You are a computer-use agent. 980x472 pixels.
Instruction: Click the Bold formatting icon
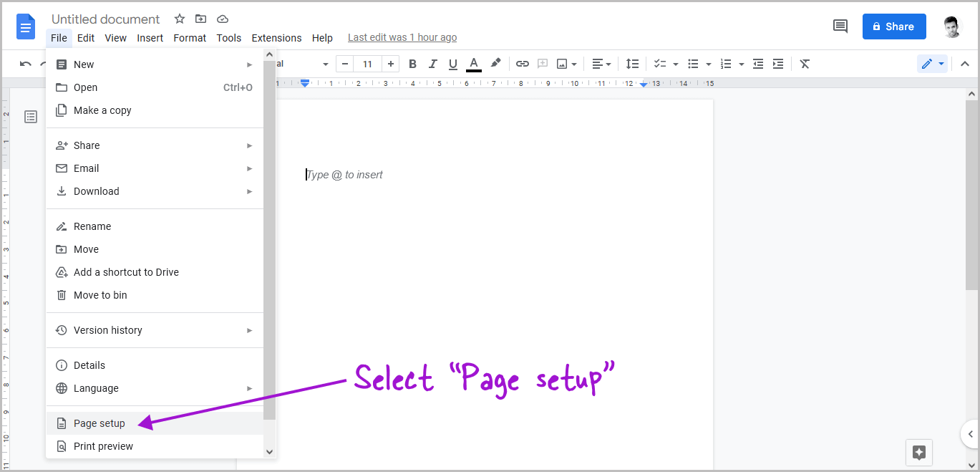click(412, 64)
